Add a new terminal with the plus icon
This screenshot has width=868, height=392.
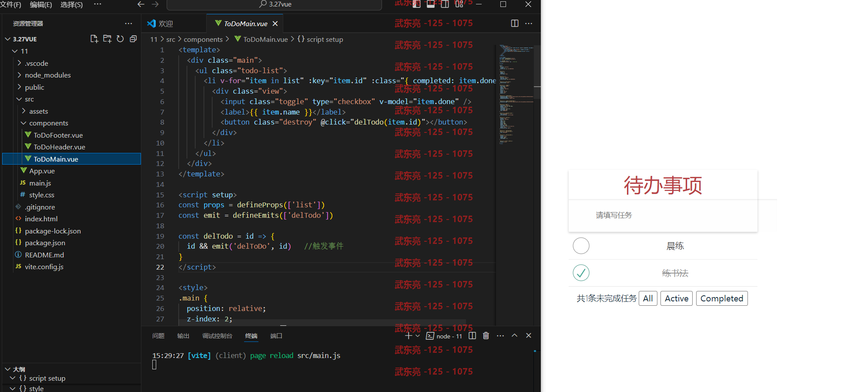(409, 336)
